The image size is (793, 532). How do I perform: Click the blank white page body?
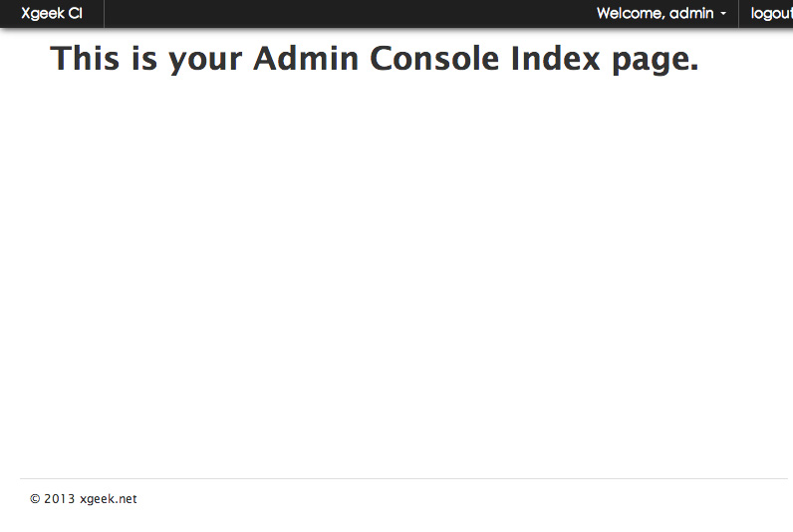396,273
